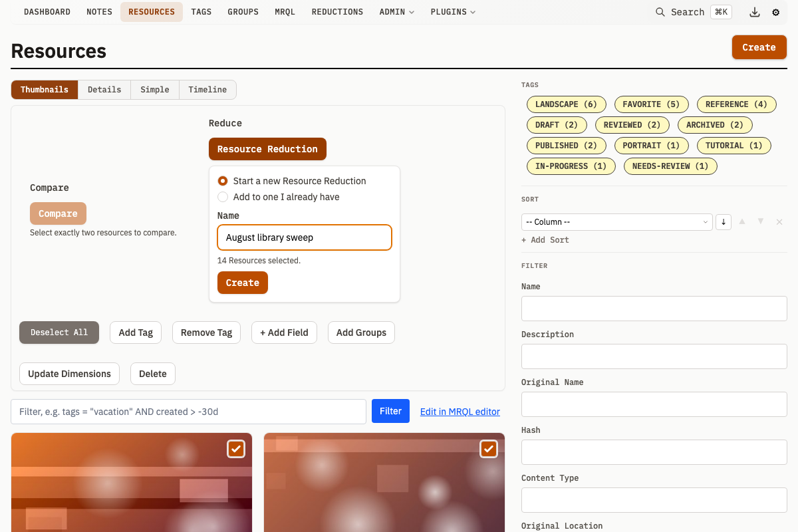This screenshot has height=532, width=798.
Task: Click the blue Filter button
Action: coord(390,411)
